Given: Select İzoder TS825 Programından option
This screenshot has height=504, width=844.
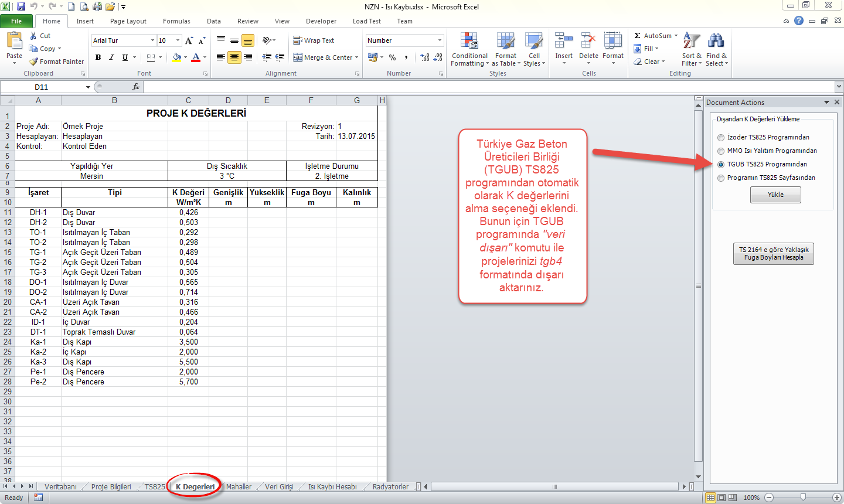Looking at the screenshot, I should pos(721,138).
